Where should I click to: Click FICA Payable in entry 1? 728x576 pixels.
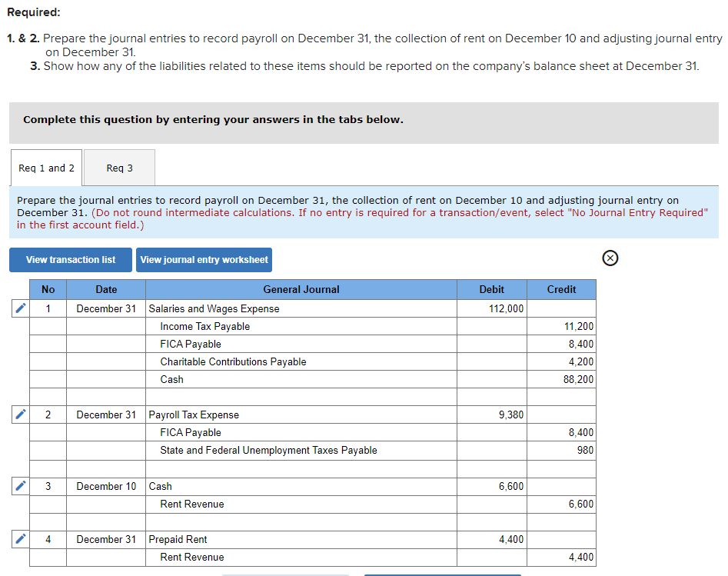301,344
